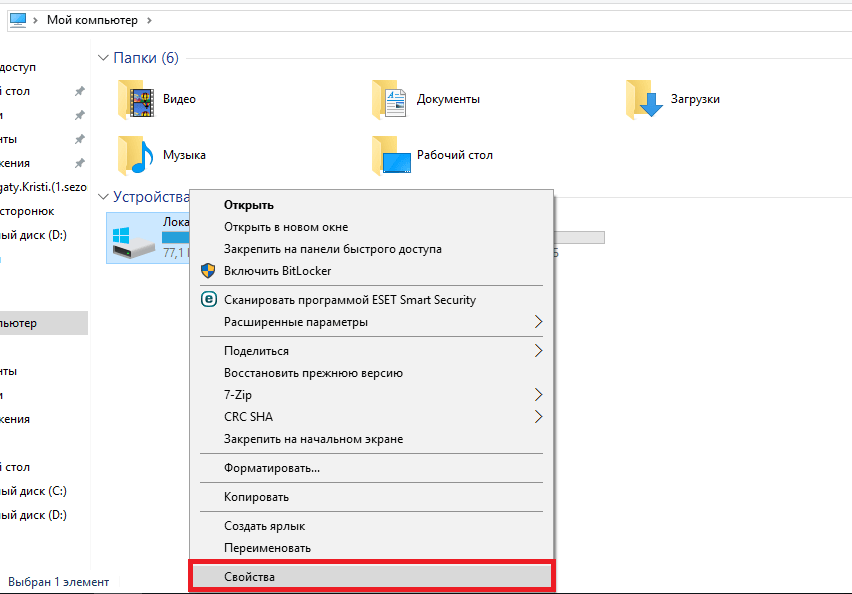
Task: Click the BitLocker shield icon in menu
Action: click(209, 271)
